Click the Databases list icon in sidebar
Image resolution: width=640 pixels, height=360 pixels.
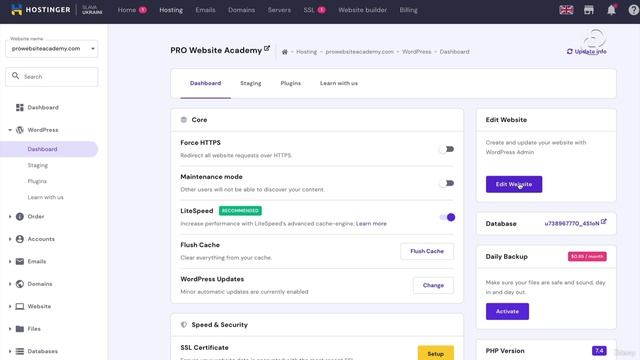pyautogui.click(x=20, y=351)
